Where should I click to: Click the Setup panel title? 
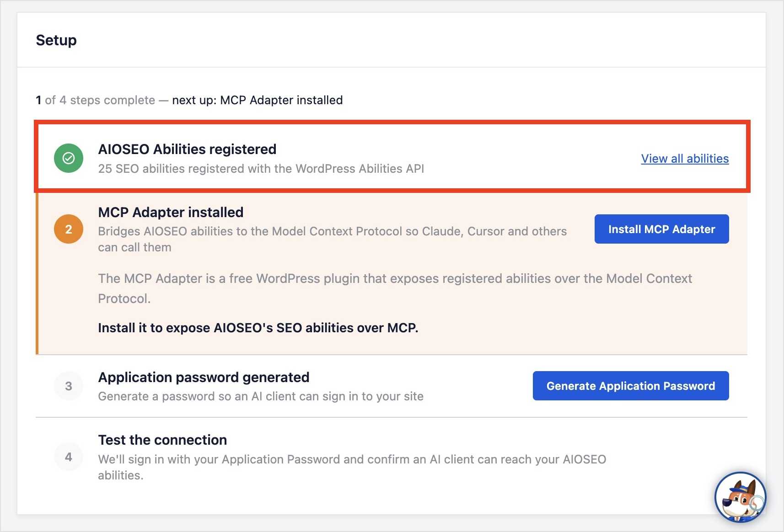coord(56,40)
